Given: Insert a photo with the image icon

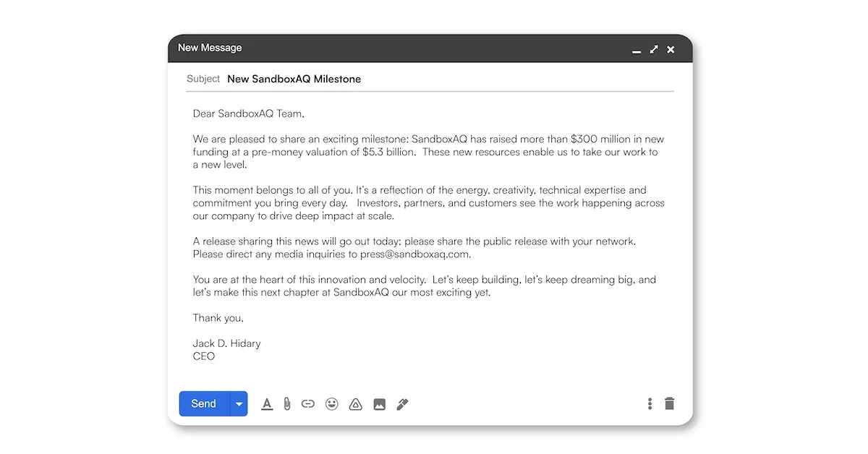Looking at the screenshot, I should [x=380, y=404].
